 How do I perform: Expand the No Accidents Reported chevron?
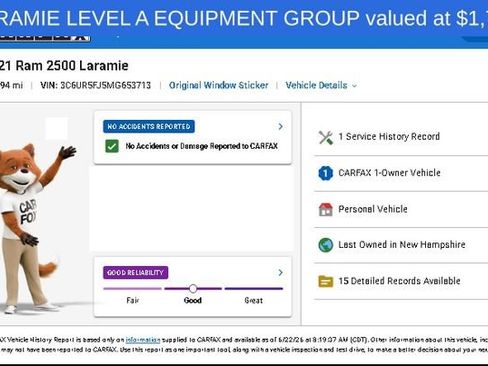[x=281, y=127]
